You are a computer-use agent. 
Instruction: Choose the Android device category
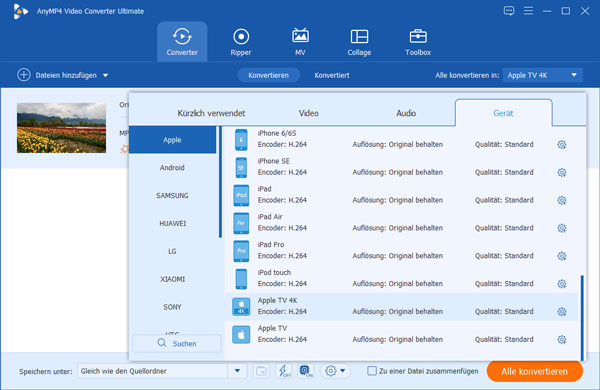(173, 168)
